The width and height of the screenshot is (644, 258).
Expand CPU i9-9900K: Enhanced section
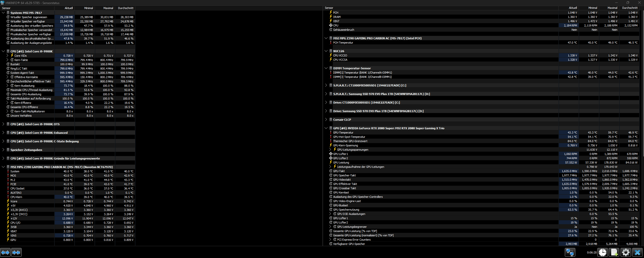click(x=3, y=133)
